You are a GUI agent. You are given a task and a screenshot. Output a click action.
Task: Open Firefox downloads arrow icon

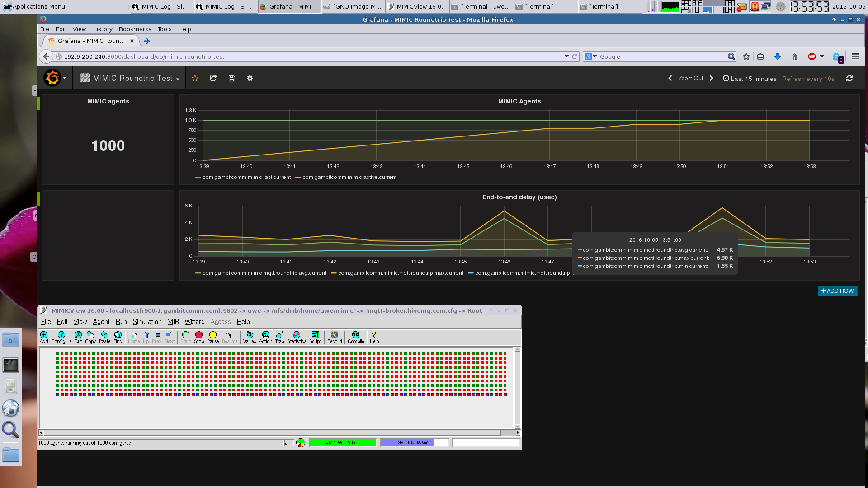[778, 56]
